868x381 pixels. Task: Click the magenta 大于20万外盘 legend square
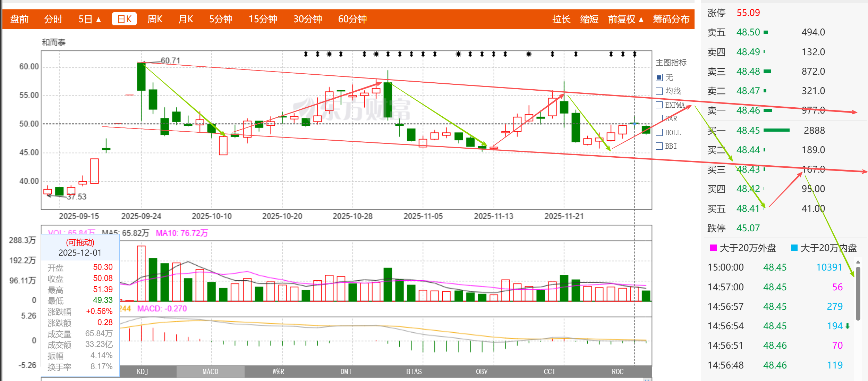coord(713,248)
